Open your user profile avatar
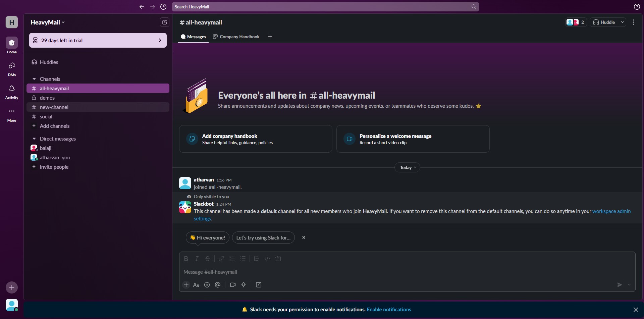The width and height of the screenshot is (644, 319). tap(12, 305)
